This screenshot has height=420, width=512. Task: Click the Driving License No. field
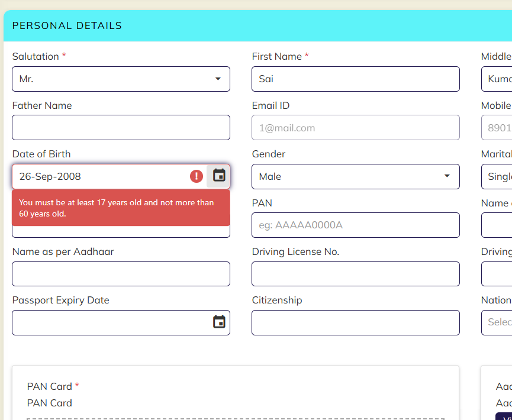[355, 274]
